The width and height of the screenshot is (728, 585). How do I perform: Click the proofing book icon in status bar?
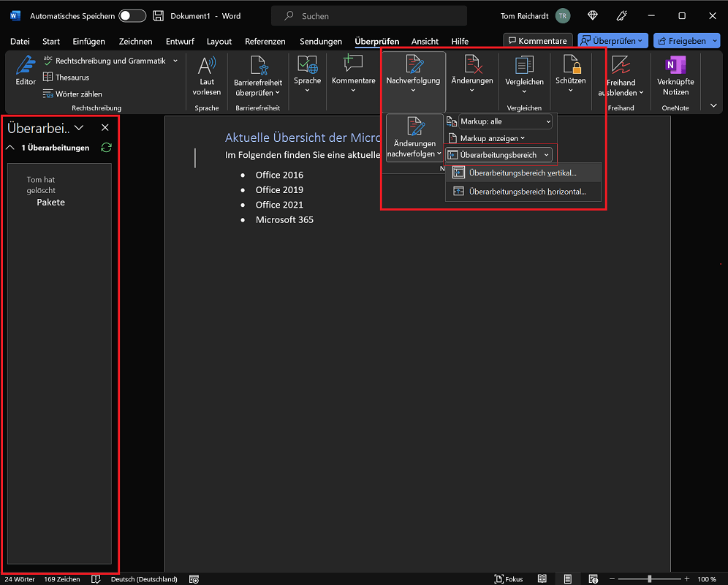coord(96,579)
